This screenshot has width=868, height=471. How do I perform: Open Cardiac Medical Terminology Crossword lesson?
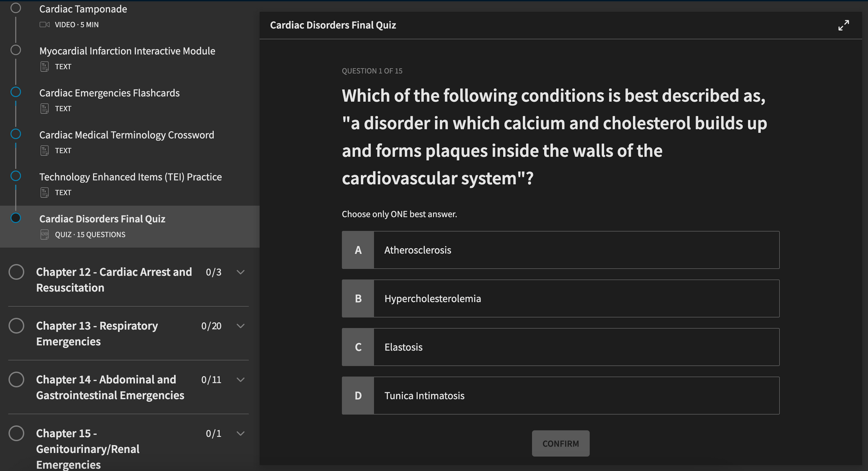coord(127,135)
